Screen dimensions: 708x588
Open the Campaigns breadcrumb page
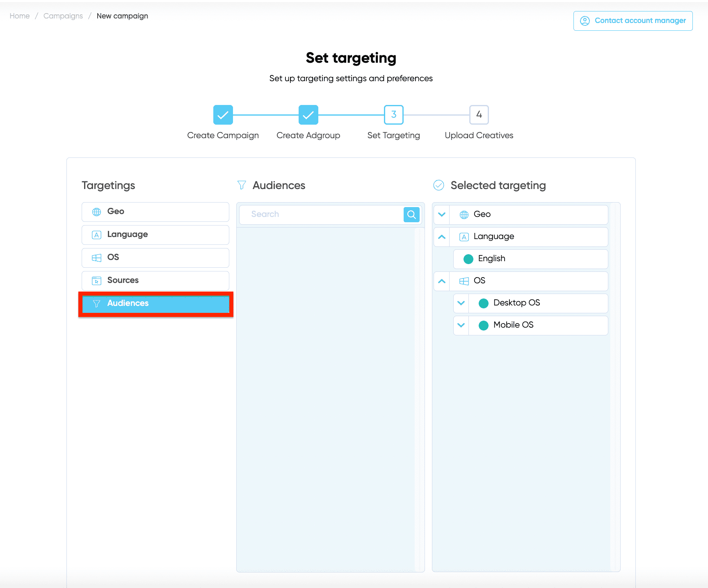tap(63, 16)
